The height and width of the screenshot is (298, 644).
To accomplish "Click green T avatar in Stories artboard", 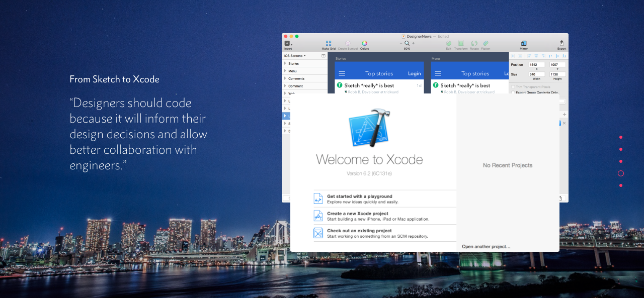I will click(x=340, y=85).
